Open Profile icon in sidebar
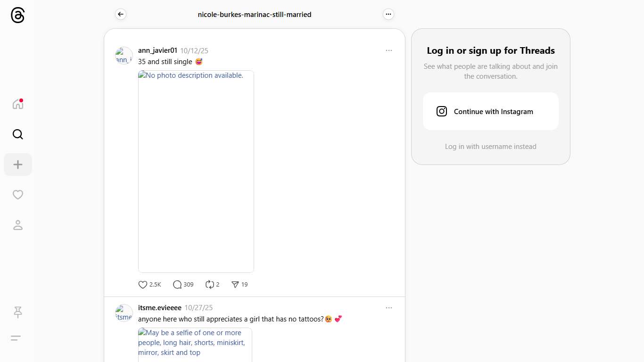The image size is (644, 362). 18,225
